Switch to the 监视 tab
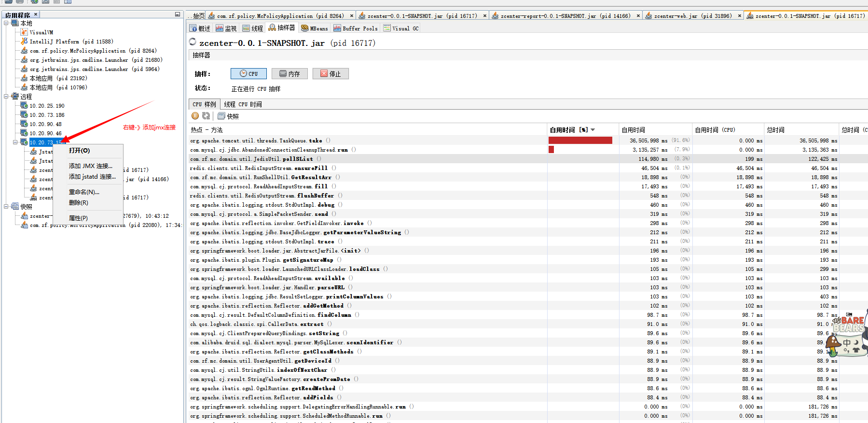The image size is (868, 423). point(226,28)
